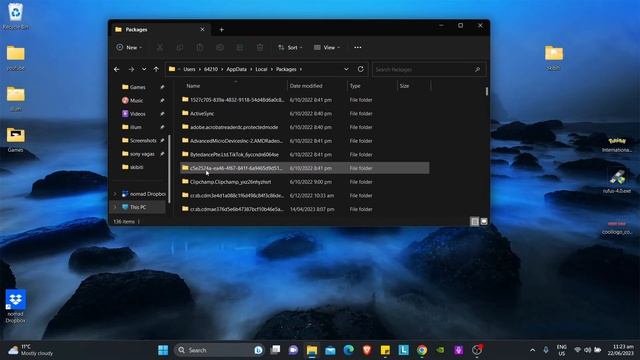Expand the This PC tree node
This screenshot has width=640, height=360.
coord(115,207)
